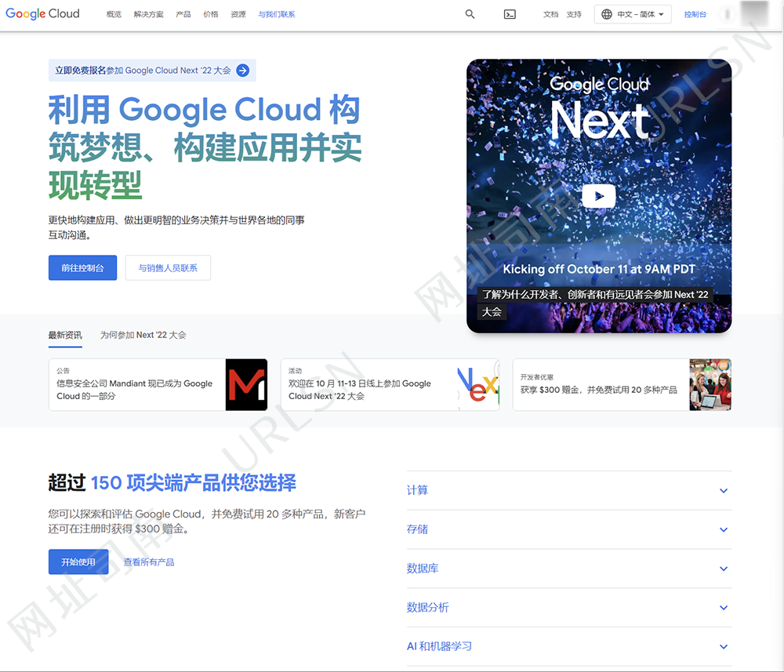Click the Next '22 event logo thumbnail
Image resolution: width=784 pixels, height=672 pixels.
pyautogui.click(x=479, y=384)
